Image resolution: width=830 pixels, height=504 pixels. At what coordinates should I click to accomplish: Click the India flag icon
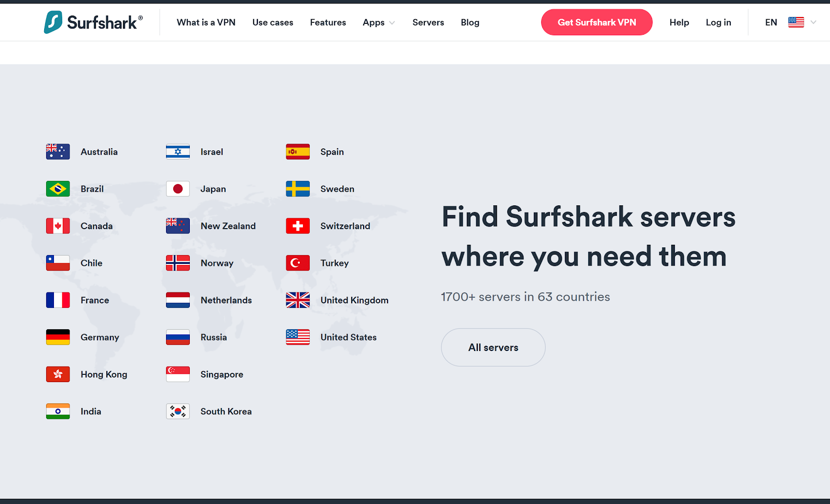[58, 411]
